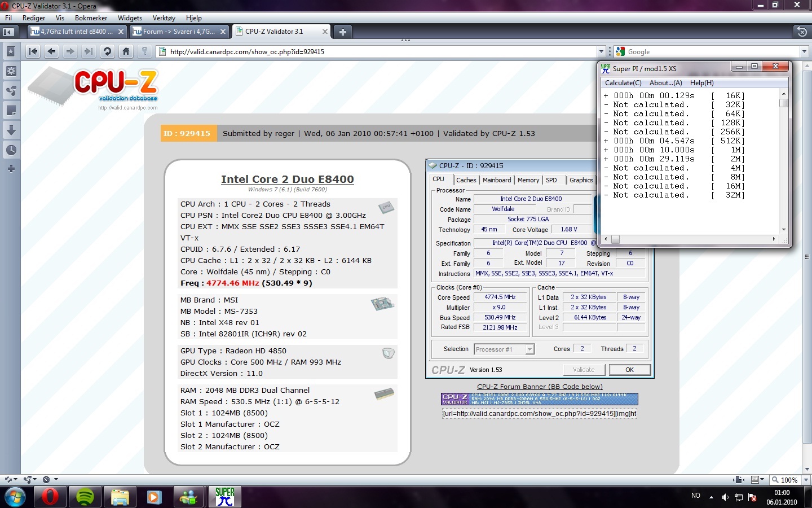Close the 'CPU-Z Validator 3.1' tab
This screenshot has width=812, height=508.
(x=325, y=32)
